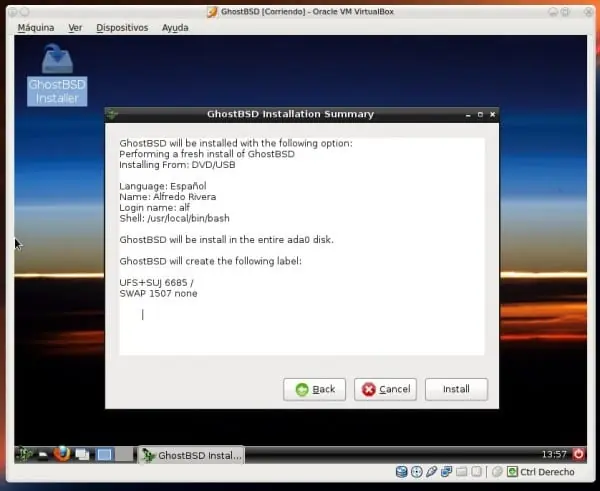This screenshot has height=491, width=600.
Task: Click the line 'Language: Español'
Action: pos(163,186)
